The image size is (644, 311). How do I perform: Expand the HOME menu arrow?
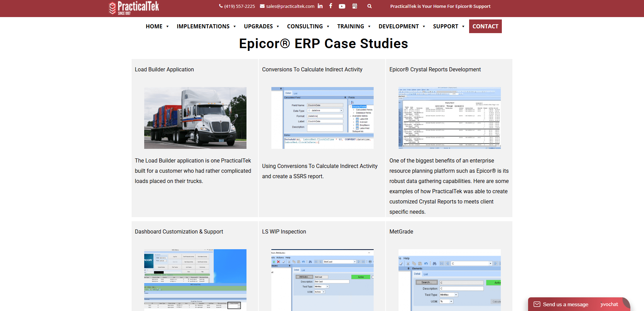click(x=167, y=27)
